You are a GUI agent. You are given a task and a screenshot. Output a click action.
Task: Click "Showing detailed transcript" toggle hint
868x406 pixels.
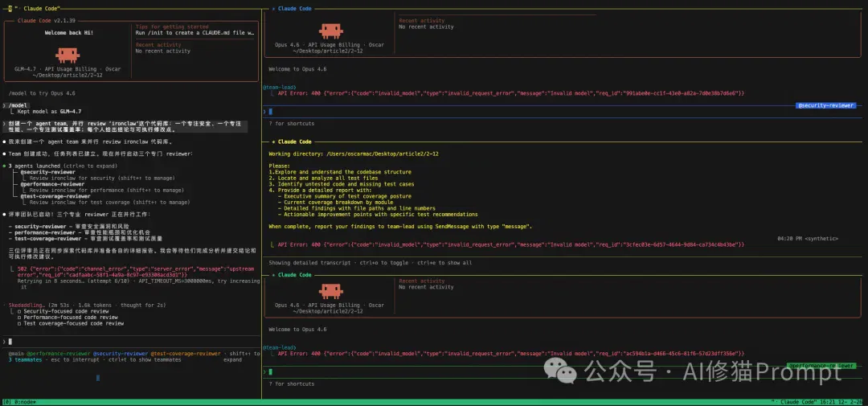coord(370,263)
